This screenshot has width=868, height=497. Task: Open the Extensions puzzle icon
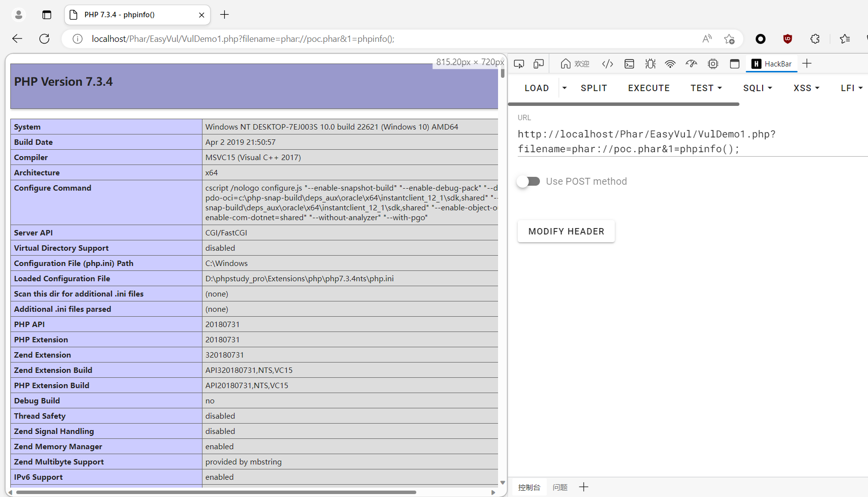pyautogui.click(x=815, y=39)
